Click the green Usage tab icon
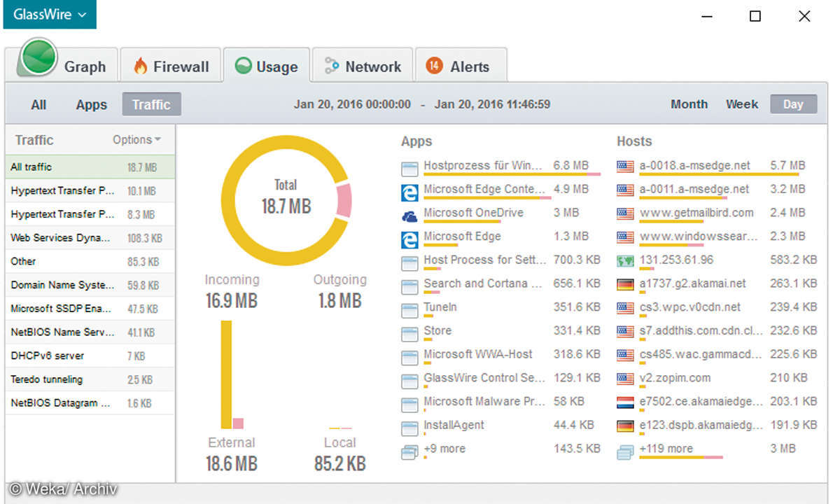This screenshot has height=504, width=840. 242,66
